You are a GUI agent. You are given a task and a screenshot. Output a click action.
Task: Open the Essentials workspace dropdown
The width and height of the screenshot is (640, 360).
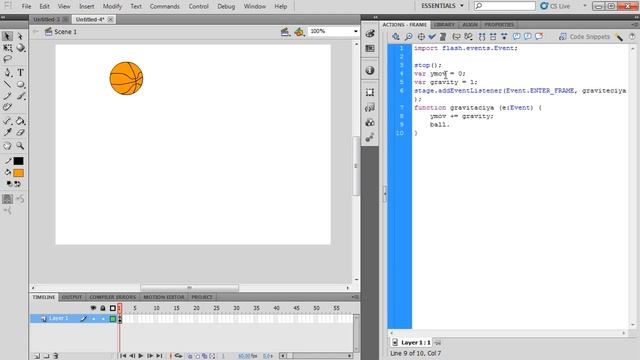[x=442, y=6]
